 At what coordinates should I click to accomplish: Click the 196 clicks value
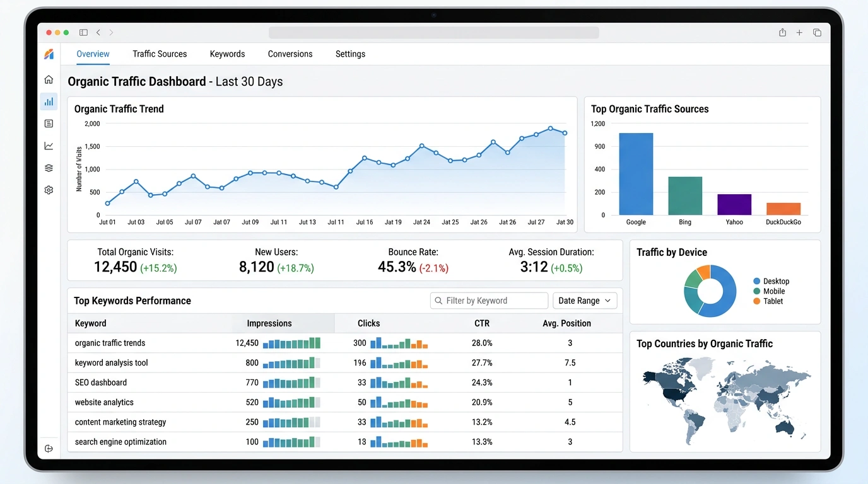click(x=360, y=362)
